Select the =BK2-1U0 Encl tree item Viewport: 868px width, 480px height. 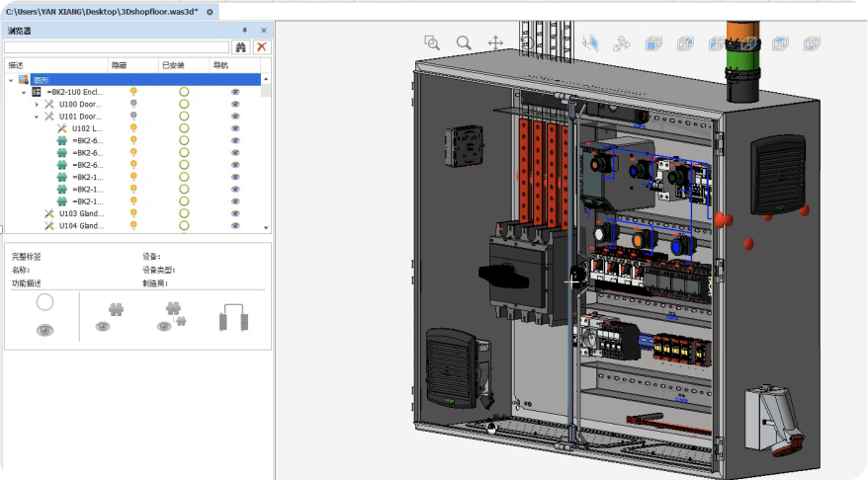tap(75, 92)
